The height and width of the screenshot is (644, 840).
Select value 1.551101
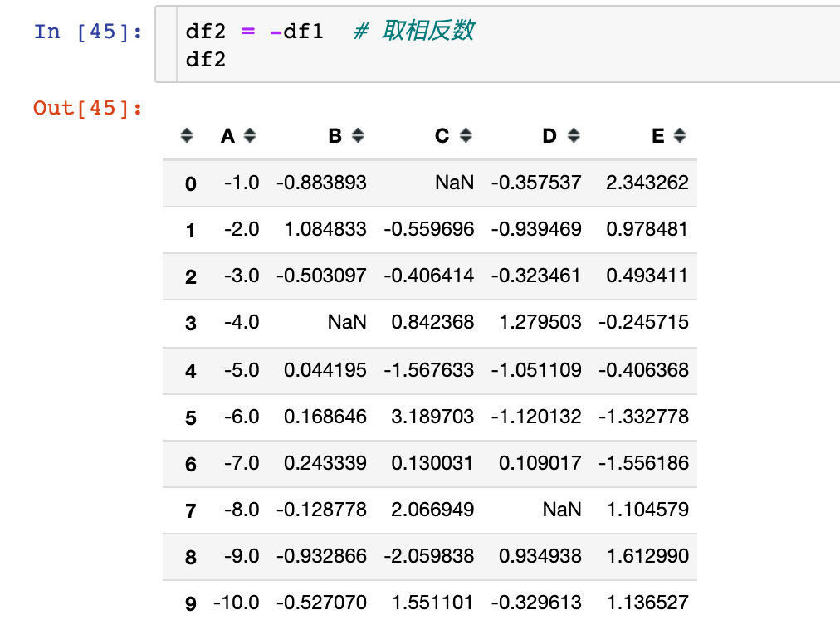point(432,603)
